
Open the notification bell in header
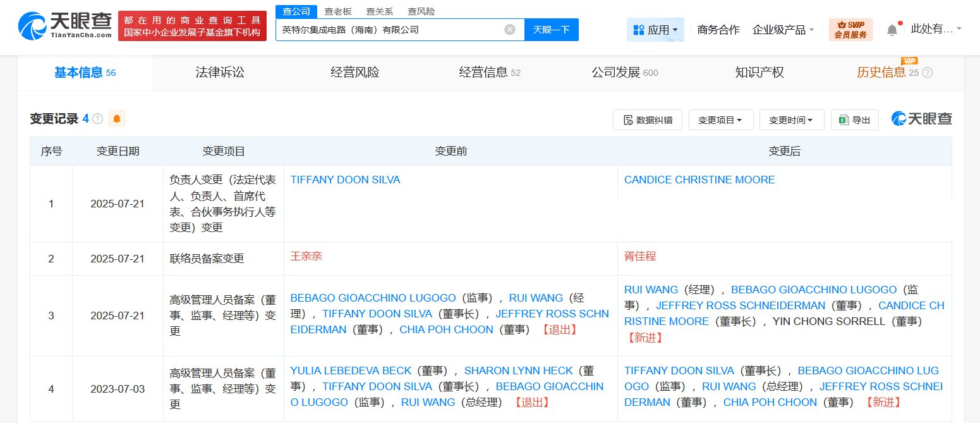pyautogui.click(x=892, y=30)
